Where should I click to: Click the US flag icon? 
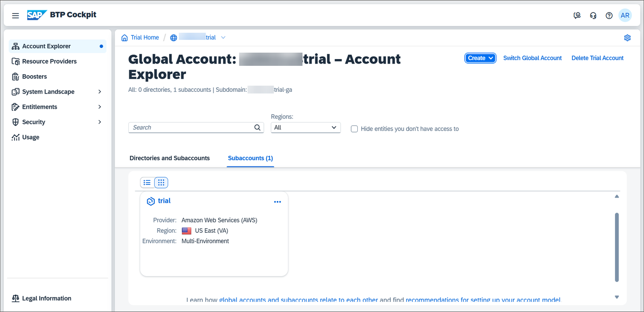(186, 231)
